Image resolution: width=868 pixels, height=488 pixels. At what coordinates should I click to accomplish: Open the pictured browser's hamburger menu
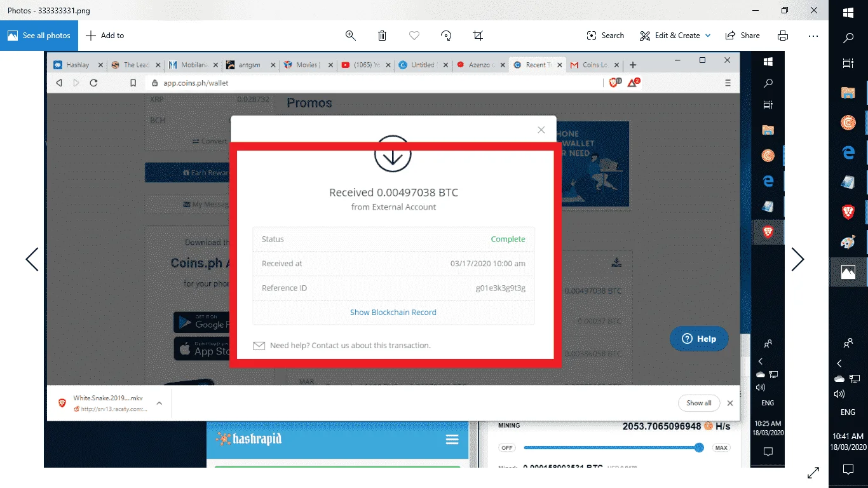pos(728,83)
